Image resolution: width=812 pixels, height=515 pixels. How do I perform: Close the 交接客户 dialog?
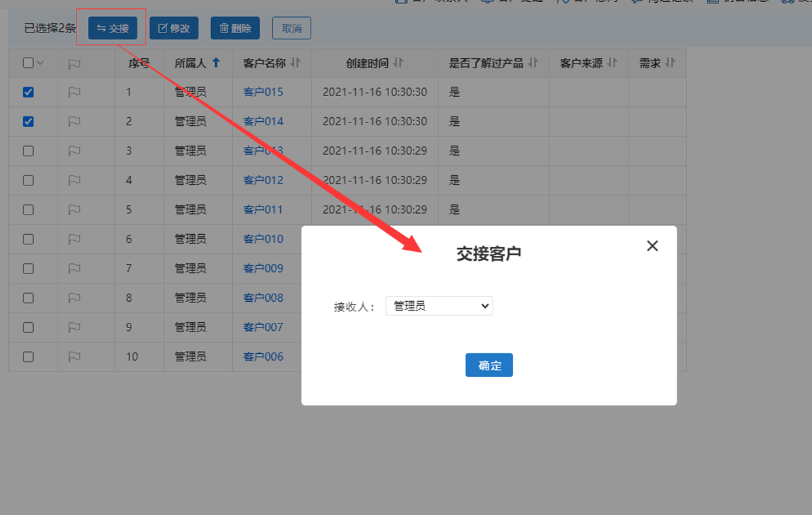[x=652, y=246]
